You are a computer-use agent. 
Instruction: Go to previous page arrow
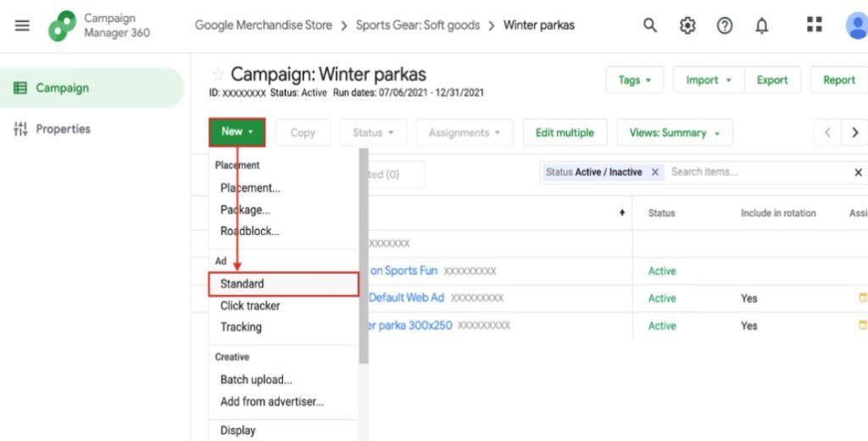pyautogui.click(x=827, y=132)
